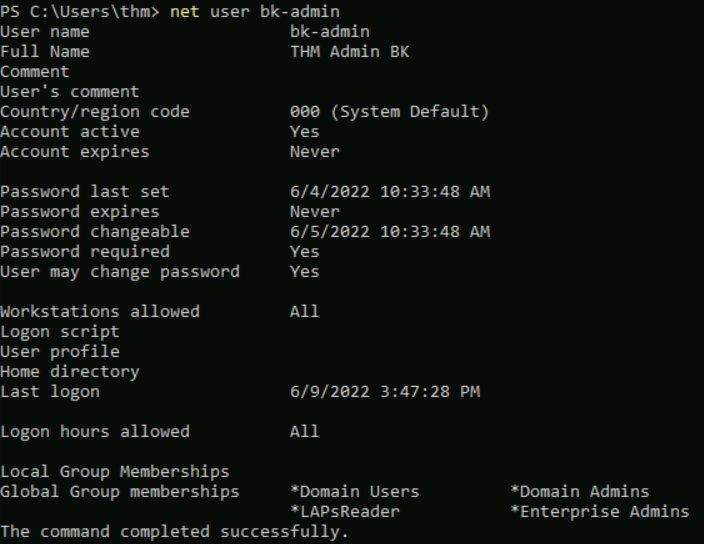
Task: Click the '*LAPsReader' group entry
Action: (x=344, y=511)
